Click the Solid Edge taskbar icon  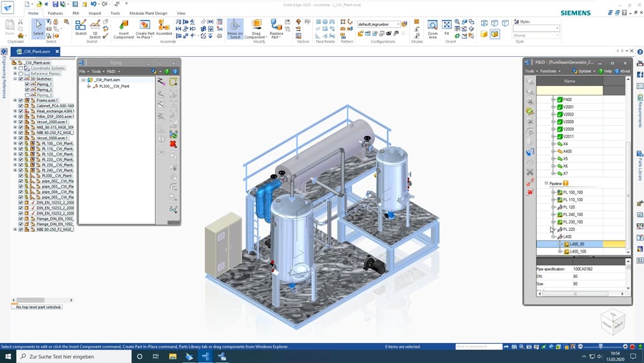point(189,357)
